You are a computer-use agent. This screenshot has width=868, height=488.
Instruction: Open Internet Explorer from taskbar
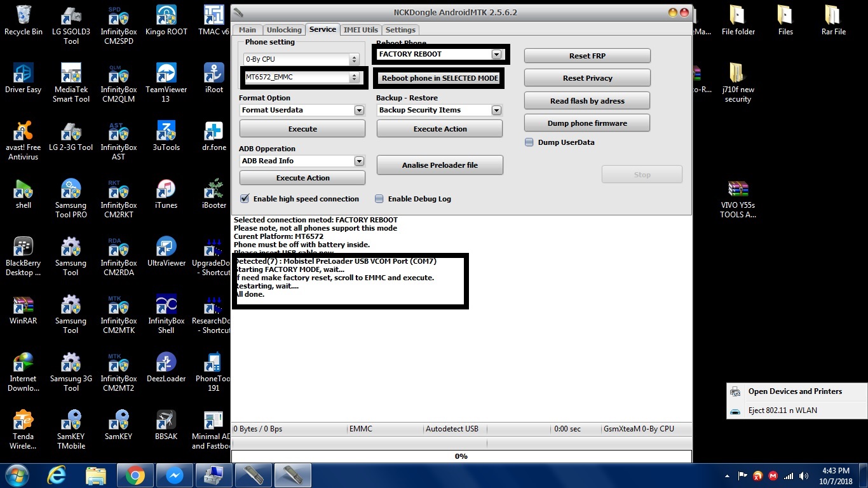[x=57, y=475]
